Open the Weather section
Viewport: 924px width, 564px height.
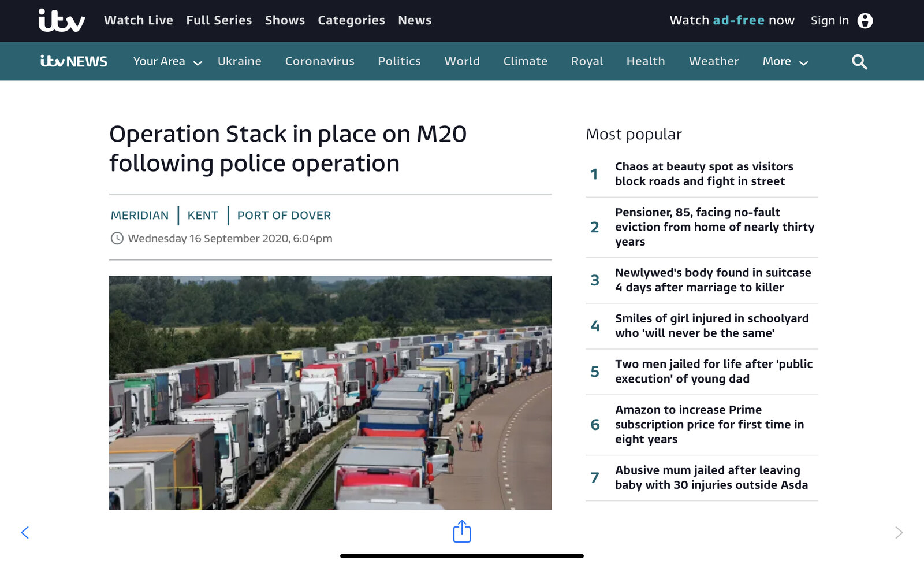coord(713,61)
